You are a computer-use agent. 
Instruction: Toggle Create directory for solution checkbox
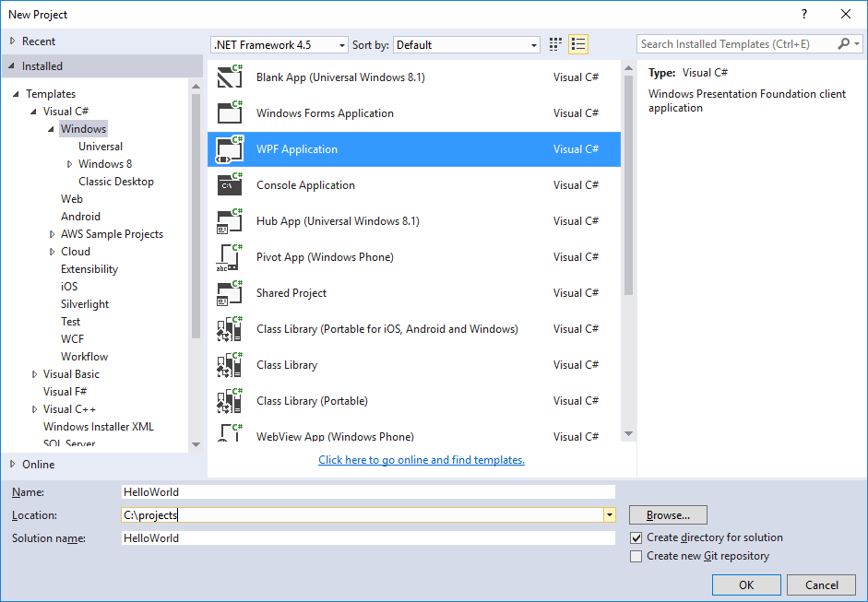636,537
